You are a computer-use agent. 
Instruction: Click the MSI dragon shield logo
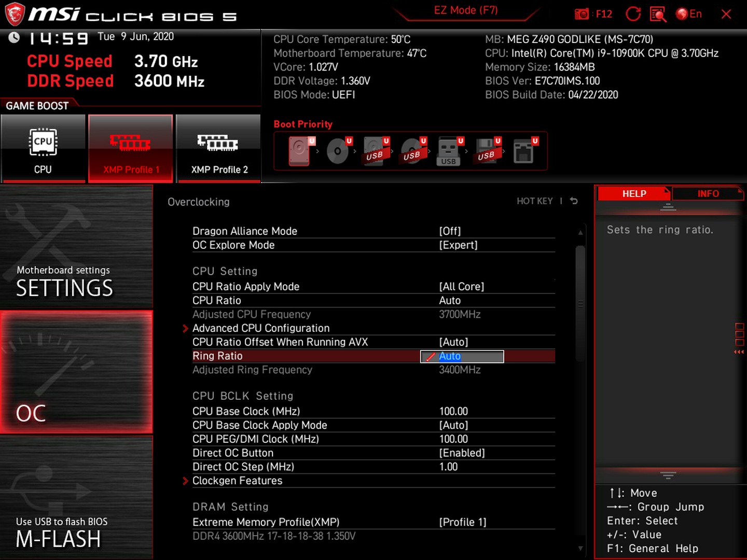[14, 14]
